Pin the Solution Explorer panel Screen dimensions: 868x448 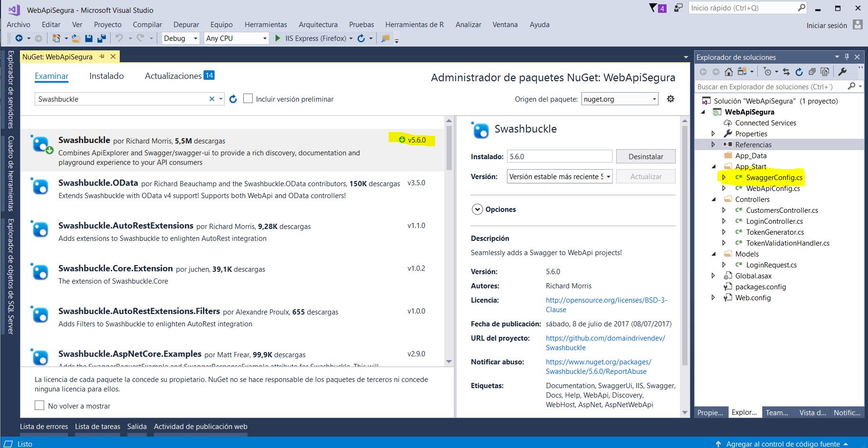click(x=847, y=57)
